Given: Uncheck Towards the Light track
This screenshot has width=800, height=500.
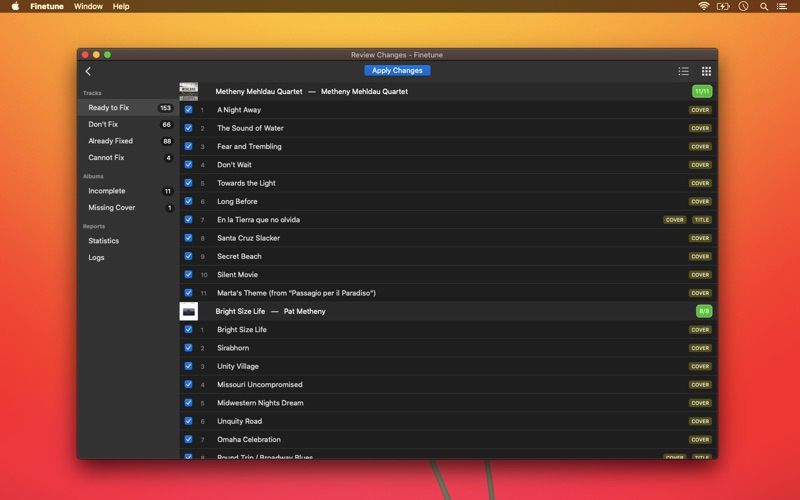Looking at the screenshot, I should coord(188,183).
